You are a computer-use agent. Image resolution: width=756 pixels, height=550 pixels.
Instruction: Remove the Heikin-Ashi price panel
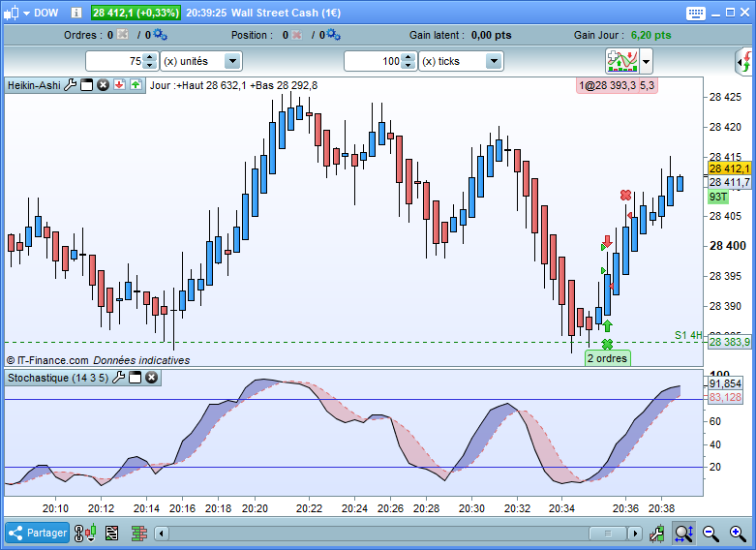coord(103,85)
